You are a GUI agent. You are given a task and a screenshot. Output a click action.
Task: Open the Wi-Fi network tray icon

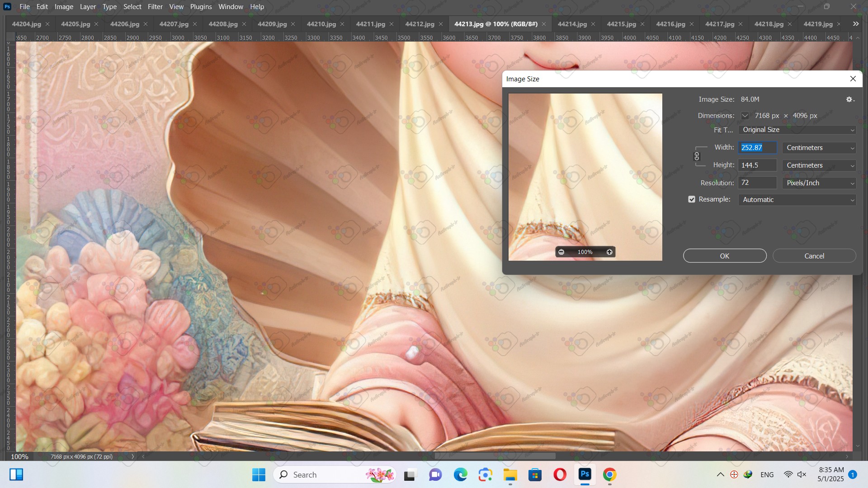788,475
